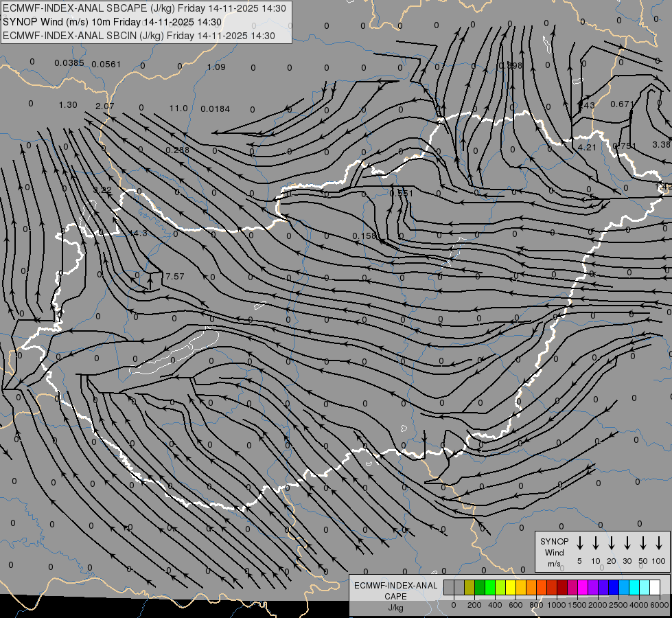Image resolution: width=672 pixels, height=618 pixels.
Task: Click the 10 m/s wind arrow in the legend
Action: (x=595, y=543)
